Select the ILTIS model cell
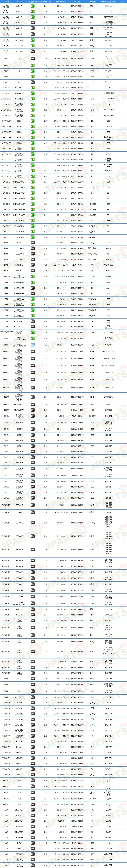The image size is (127, 868). (19, 843)
